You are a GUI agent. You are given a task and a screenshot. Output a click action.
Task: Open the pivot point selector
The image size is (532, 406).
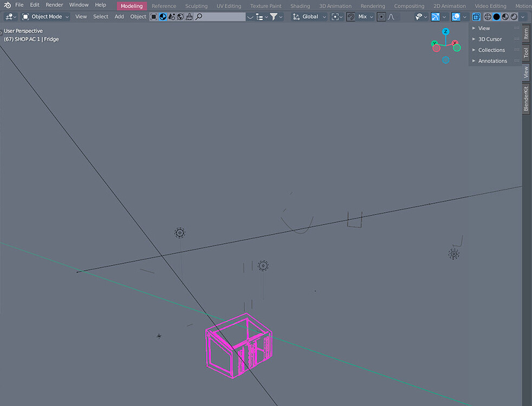(337, 17)
